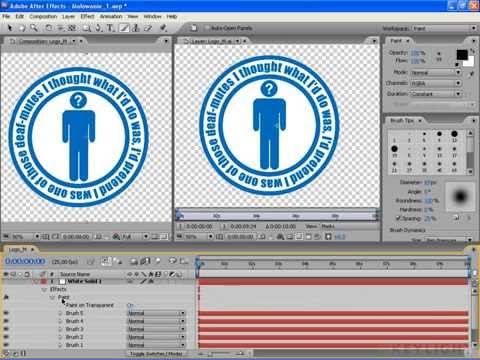Image resolution: width=480 pixels, height=360 pixels.
Task: Click the Brainstorm icon in timeline
Action: click(x=172, y=261)
